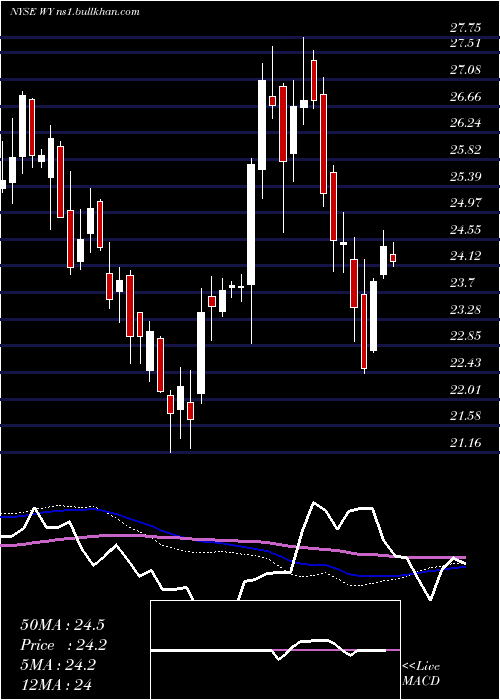Click the 22.43 price axis label

pos(465,362)
